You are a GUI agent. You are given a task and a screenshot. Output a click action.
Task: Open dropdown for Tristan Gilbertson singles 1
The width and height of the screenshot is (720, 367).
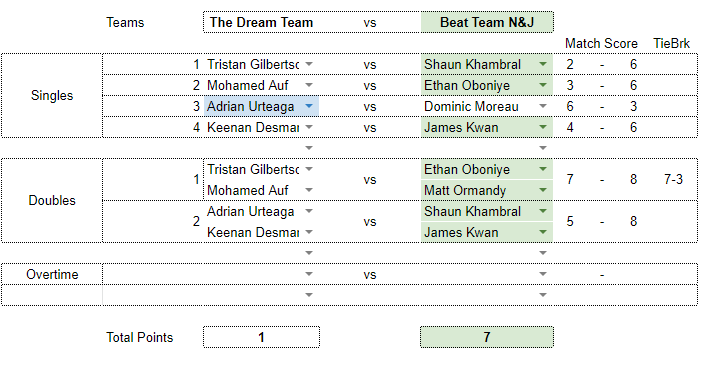309,64
